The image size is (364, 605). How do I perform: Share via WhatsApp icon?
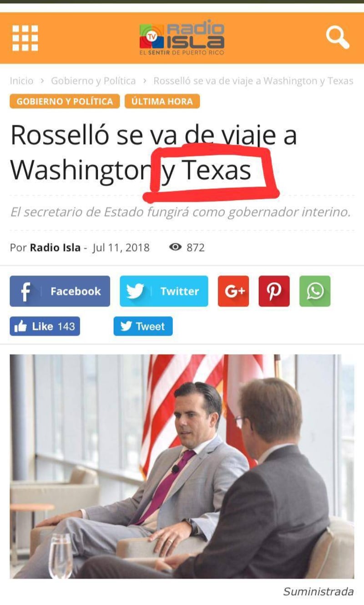(x=315, y=291)
